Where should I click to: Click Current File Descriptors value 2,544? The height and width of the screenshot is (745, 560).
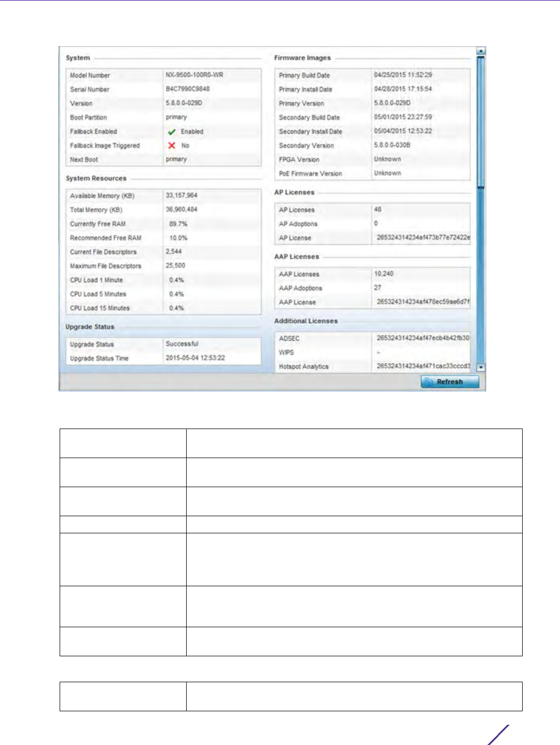(174, 252)
